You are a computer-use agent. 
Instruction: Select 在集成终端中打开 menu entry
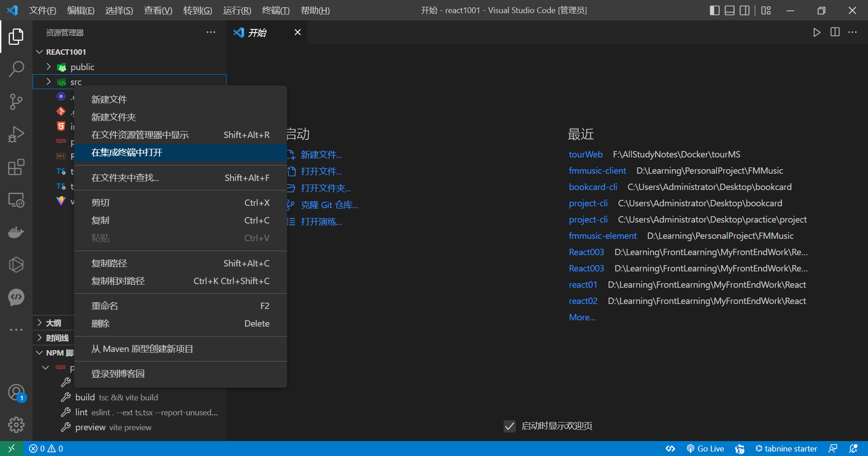point(180,152)
